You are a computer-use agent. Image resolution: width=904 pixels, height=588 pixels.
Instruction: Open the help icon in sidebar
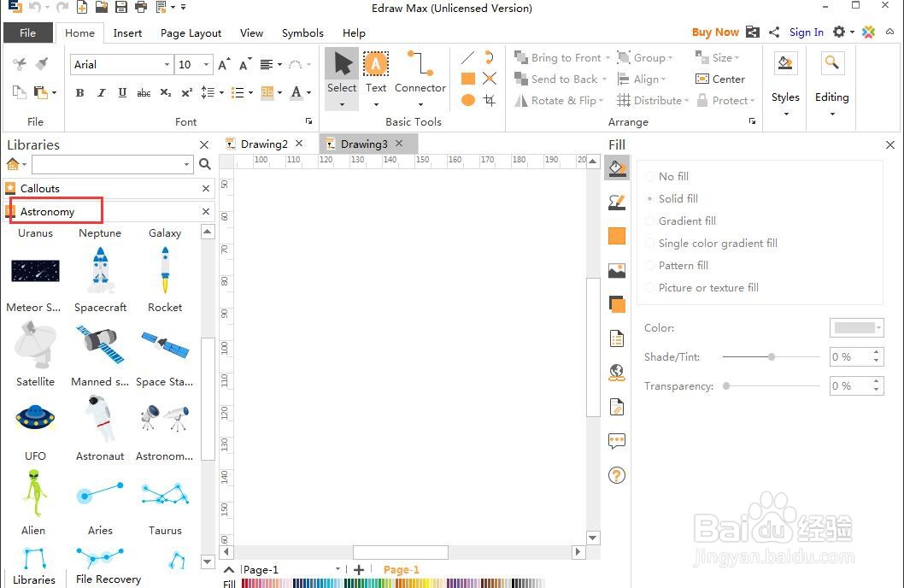click(x=617, y=475)
